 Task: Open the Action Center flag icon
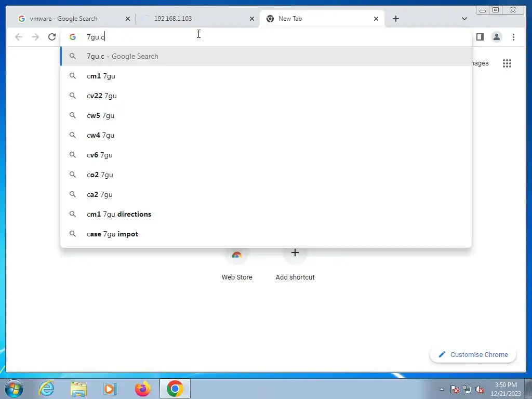[x=455, y=389]
